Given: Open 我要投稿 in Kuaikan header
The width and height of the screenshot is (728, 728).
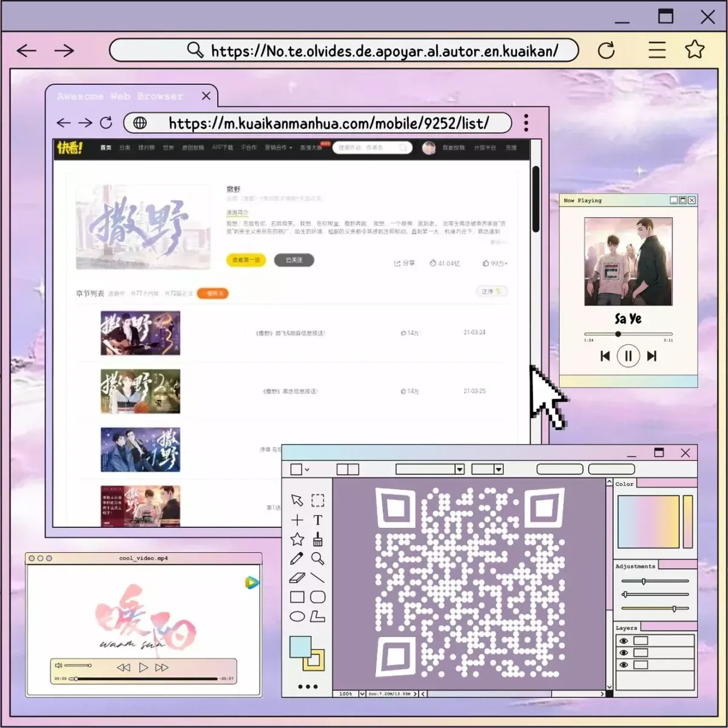Looking at the screenshot, I should [453, 147].
